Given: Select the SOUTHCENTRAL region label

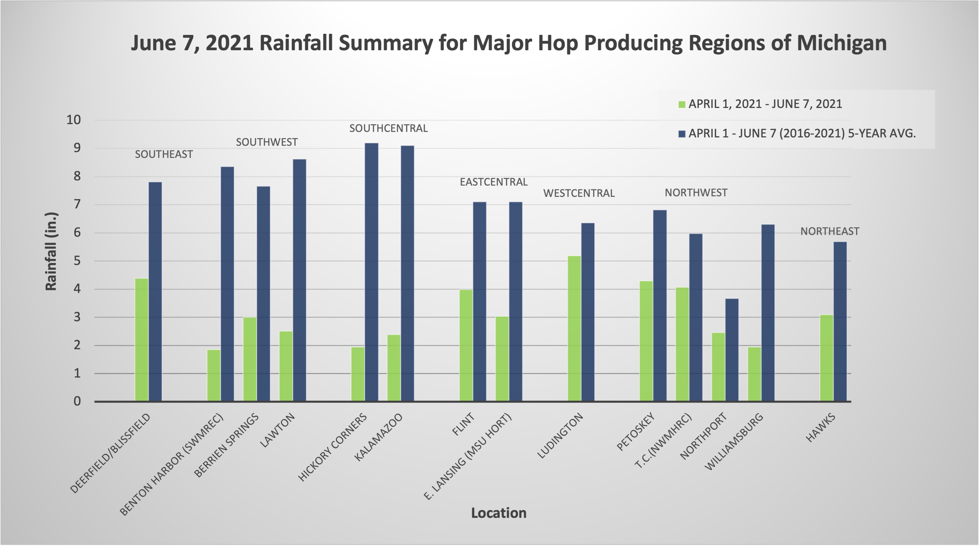Looking at the screenshot, I should 388,128.
